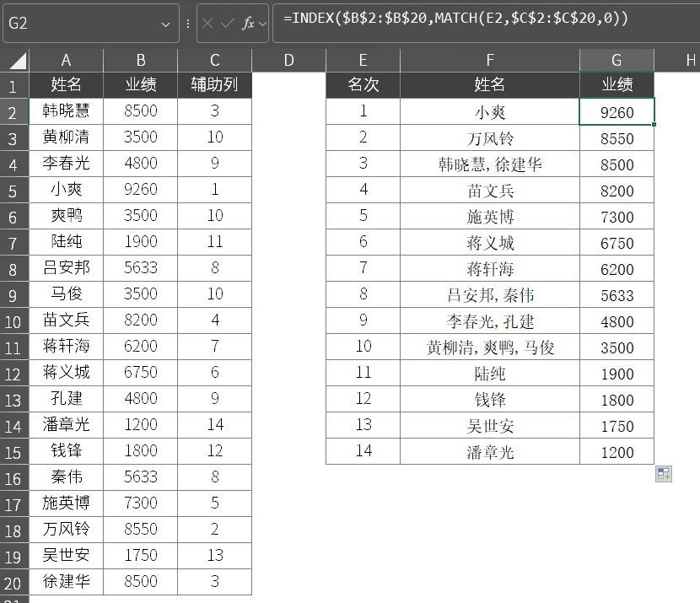Click value 9260 in column B
Viewport: 700px width, 603px height.
point(141,189)
